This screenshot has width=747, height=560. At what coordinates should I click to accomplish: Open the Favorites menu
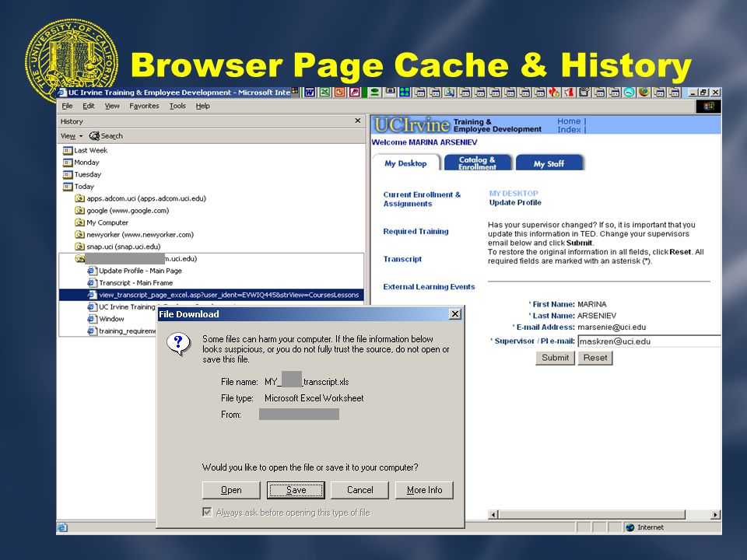click(145, 107)
